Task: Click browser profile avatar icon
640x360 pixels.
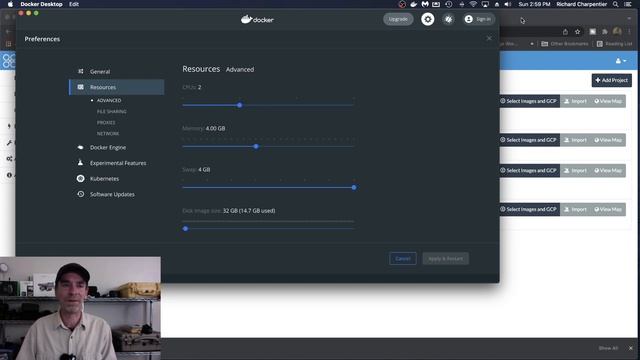Action: [x=617, y=31]
